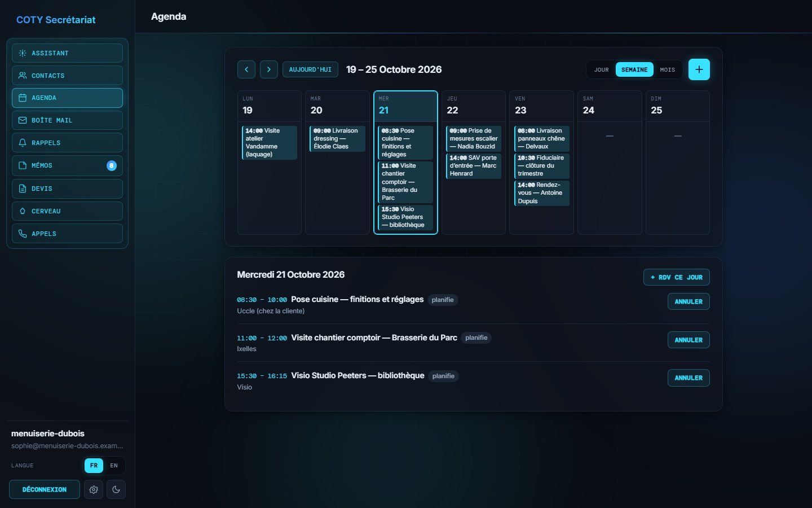Open 14:00 SAV porte d'entrée event

[474, 166]
